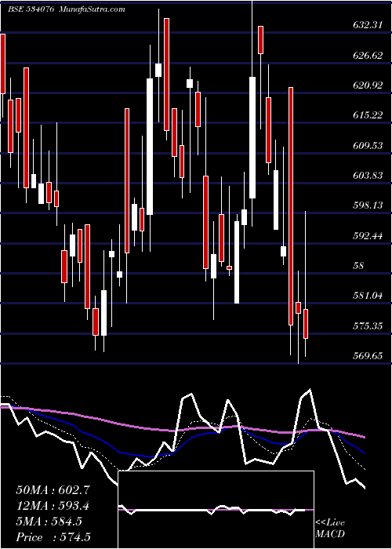Click the 592.44 price axis label
The image size is (392, 549).
[x=368, y=235]
